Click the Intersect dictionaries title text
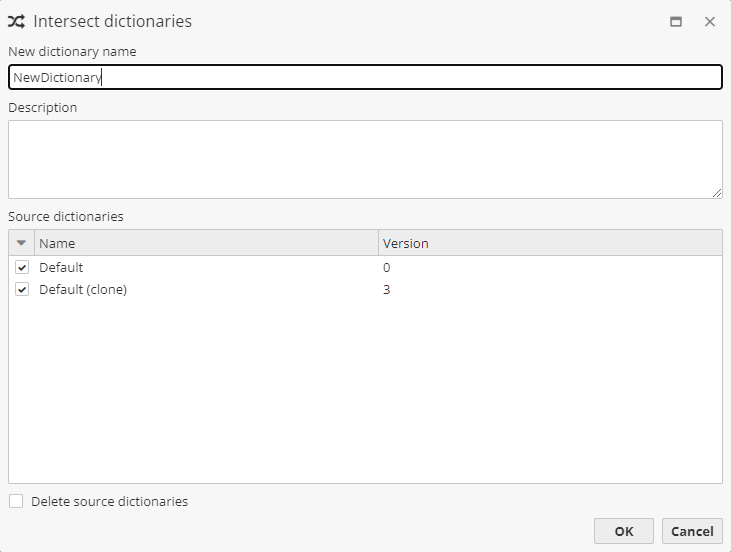The width and height of the screenshot is (731, 552). 113,21
